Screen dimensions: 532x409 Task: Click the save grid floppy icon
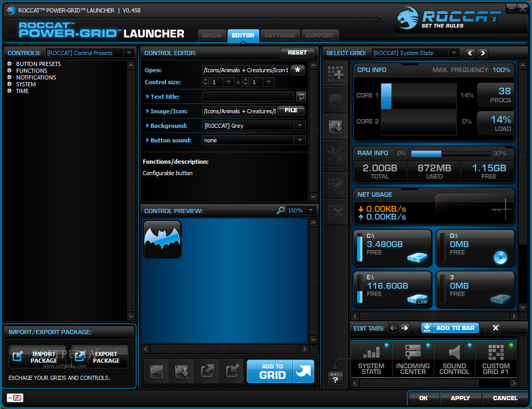click(x=335, y=100)
